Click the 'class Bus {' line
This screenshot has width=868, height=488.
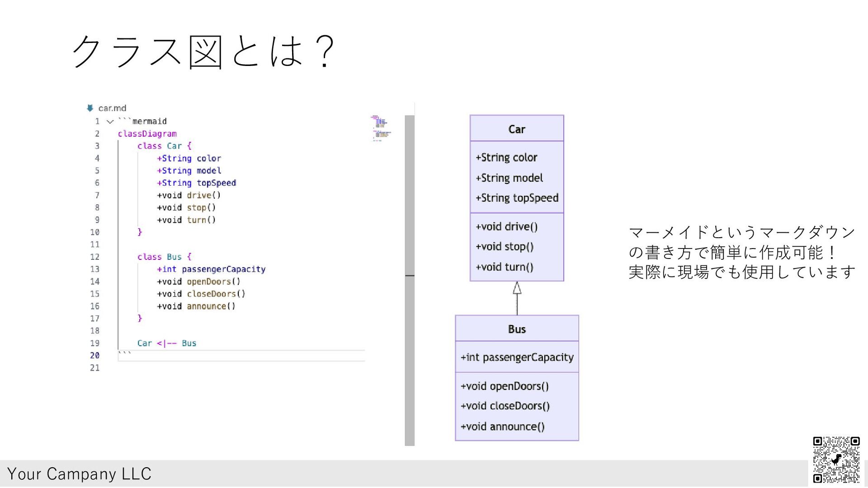165,257
